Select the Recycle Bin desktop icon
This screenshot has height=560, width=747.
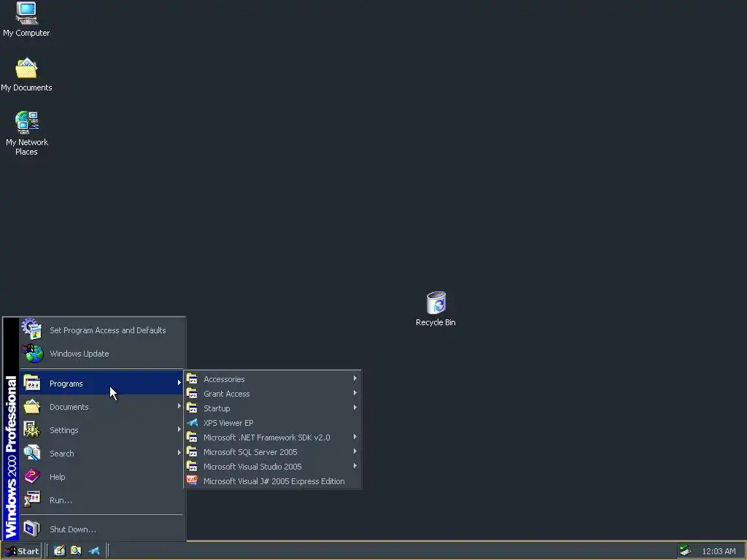[x=436, y=309]
